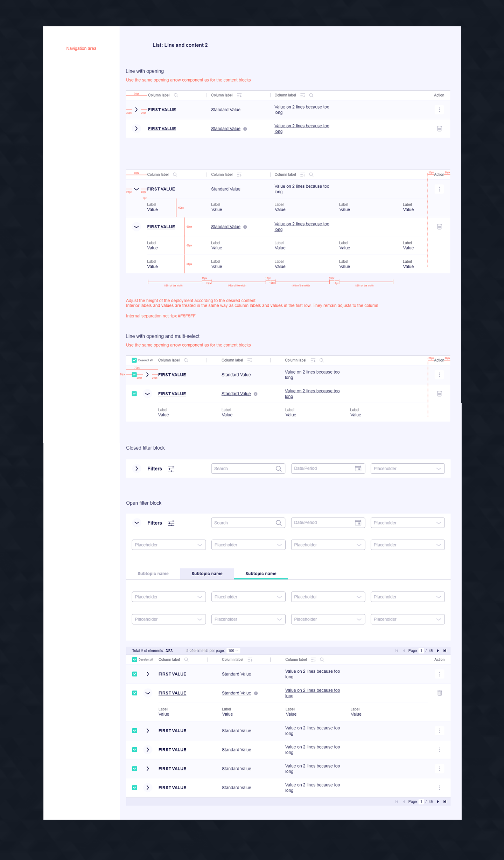Click the List: Line and content 2 title
This screenshot has height=860, width=504.
[x=180, y=45]
